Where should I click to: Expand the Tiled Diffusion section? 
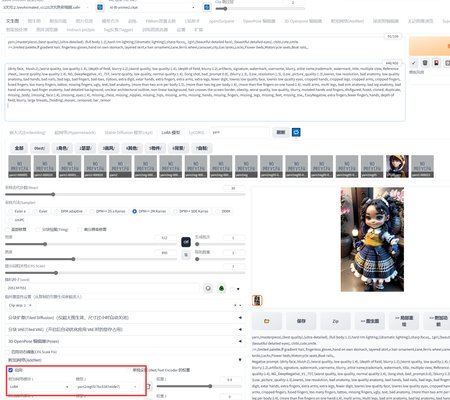pos(124,318)
